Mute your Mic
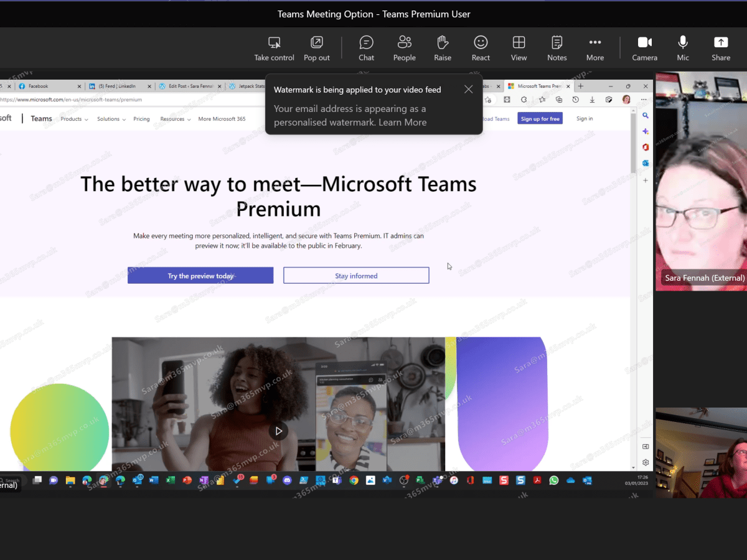747x560 pixels. [682, 44]
